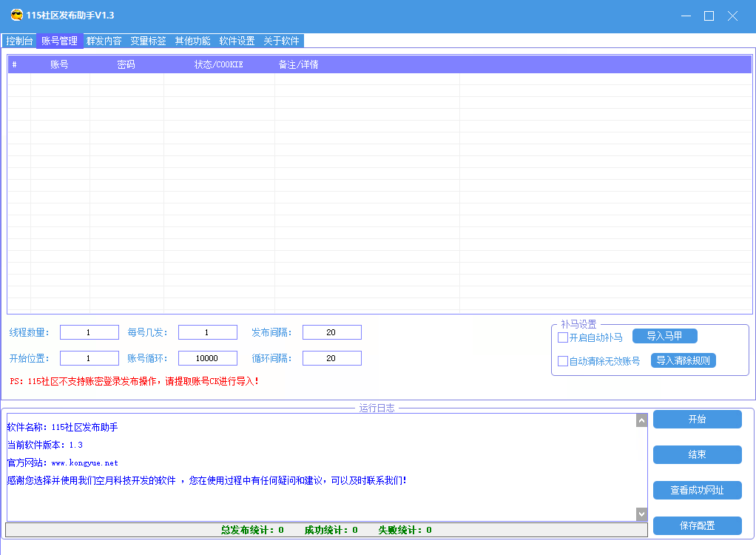756x555 pixels.
Task: Click the 导入马甲 button
Action: tap(664, 336)
